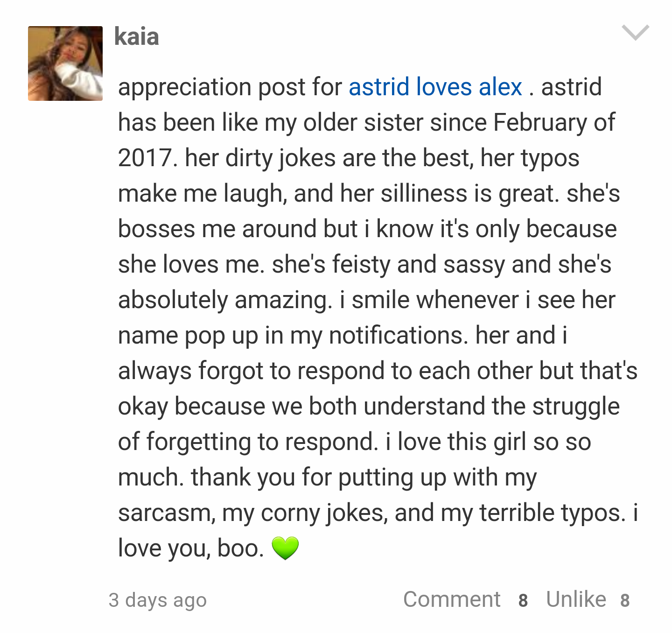Click the phrase appreciation post for
This screenshot has height=633, width=672.
(230, 88)
